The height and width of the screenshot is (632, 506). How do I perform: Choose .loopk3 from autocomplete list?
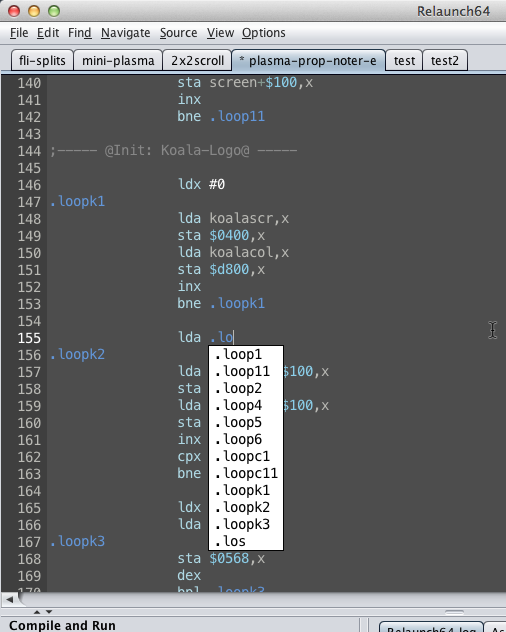246,524
